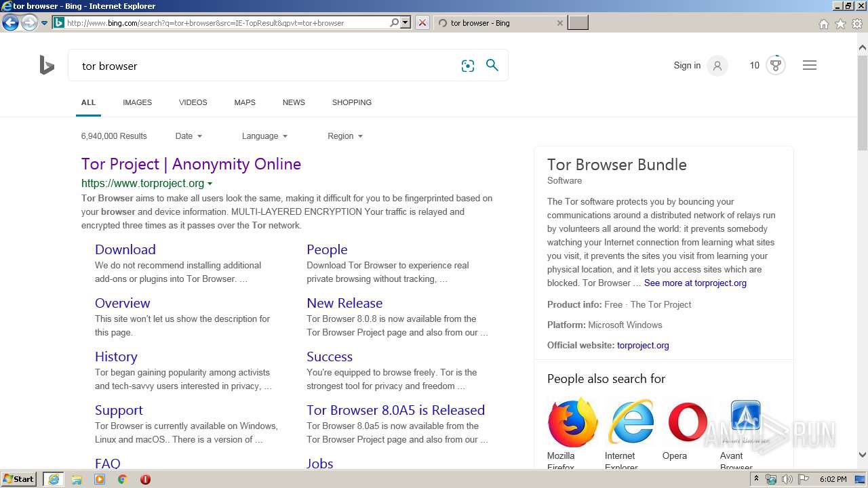Click the address bar search magnifier
The width and height of the screenshot is (868, 488).
coord(395,22)
